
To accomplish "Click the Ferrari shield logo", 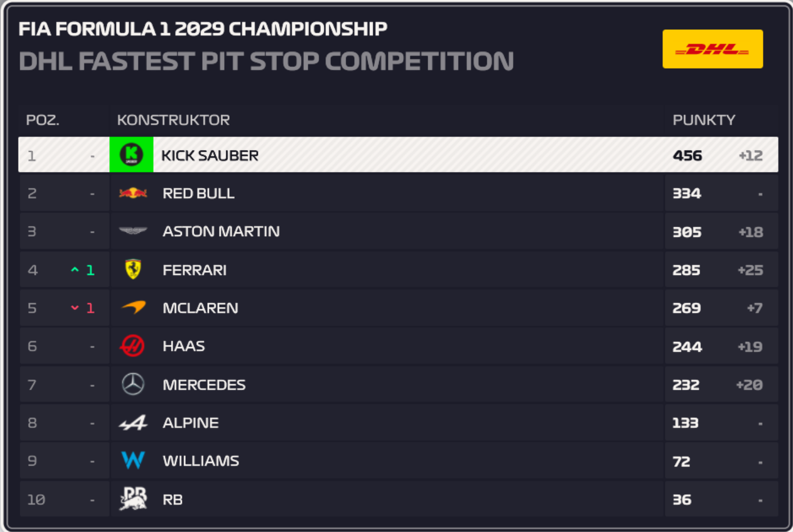I will (133, 269).
